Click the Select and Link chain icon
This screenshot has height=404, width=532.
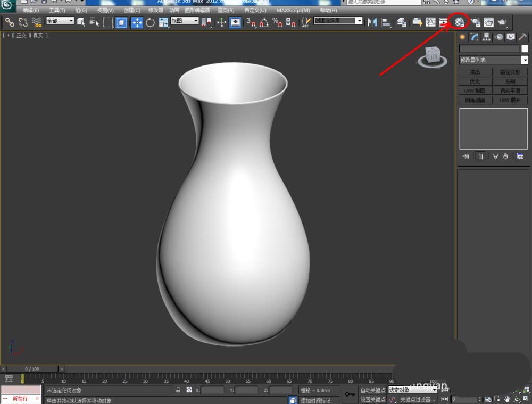point(10,22)
